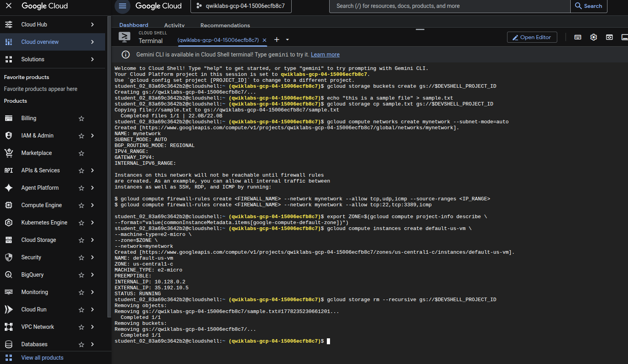
Task: Click the Google Cloud logo in header
Action: pyautogui.click(x=158, y=6)
